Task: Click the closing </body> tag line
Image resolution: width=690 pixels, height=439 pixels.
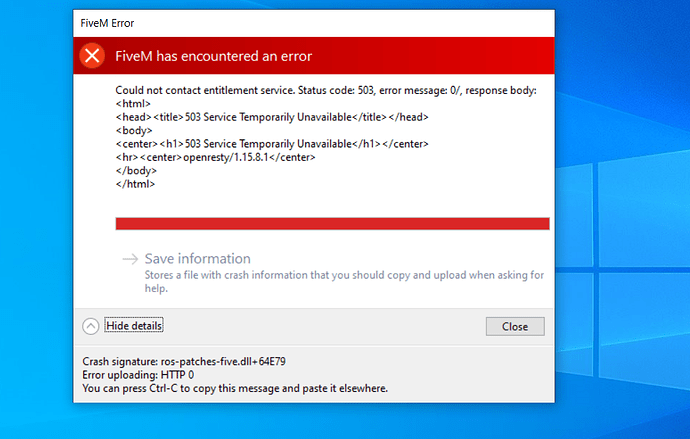Action: coord(135,171)
